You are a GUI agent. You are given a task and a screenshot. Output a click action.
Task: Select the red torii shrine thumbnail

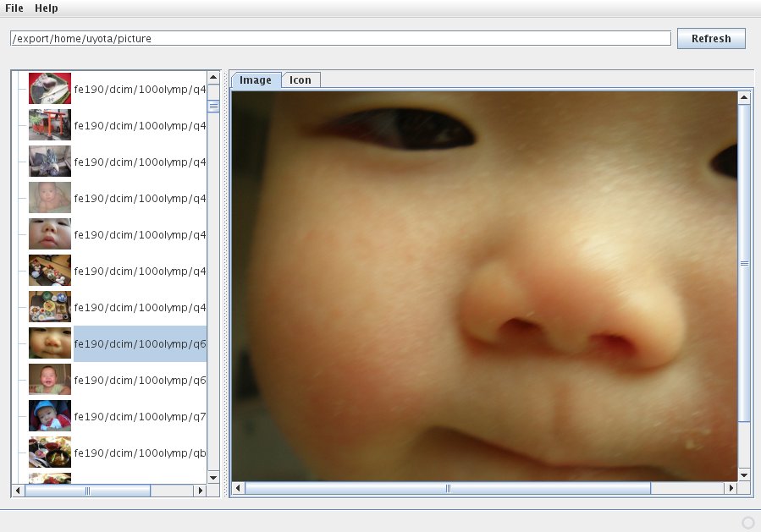click(x=49, y=124)
